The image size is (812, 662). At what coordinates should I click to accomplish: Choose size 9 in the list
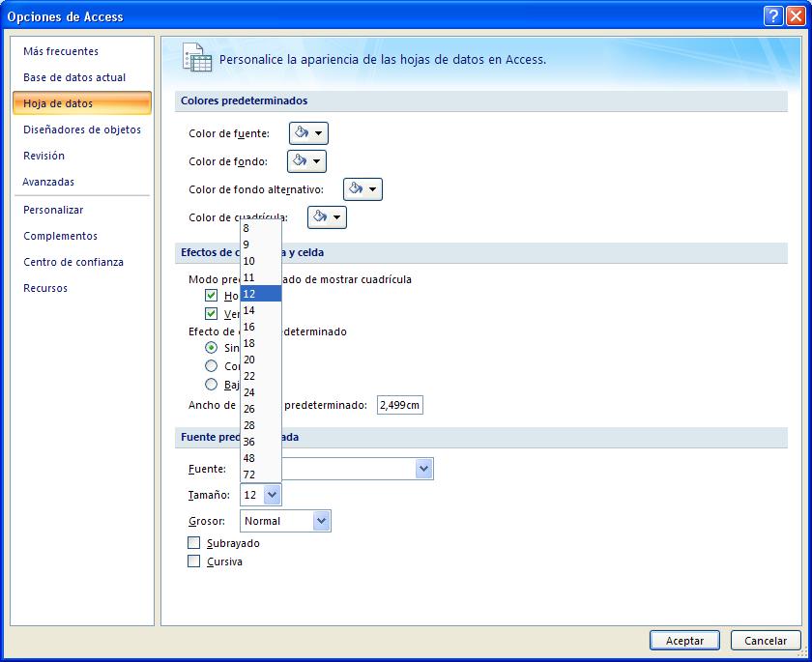click(261, 245)
